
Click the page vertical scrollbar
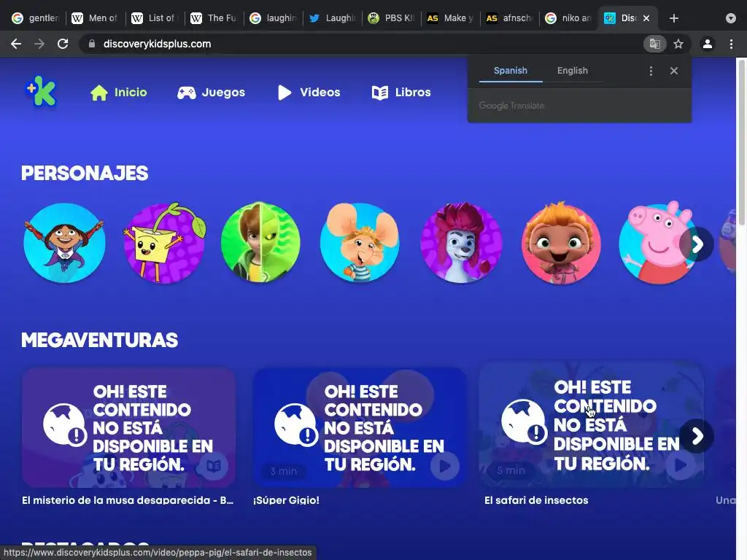741,143
